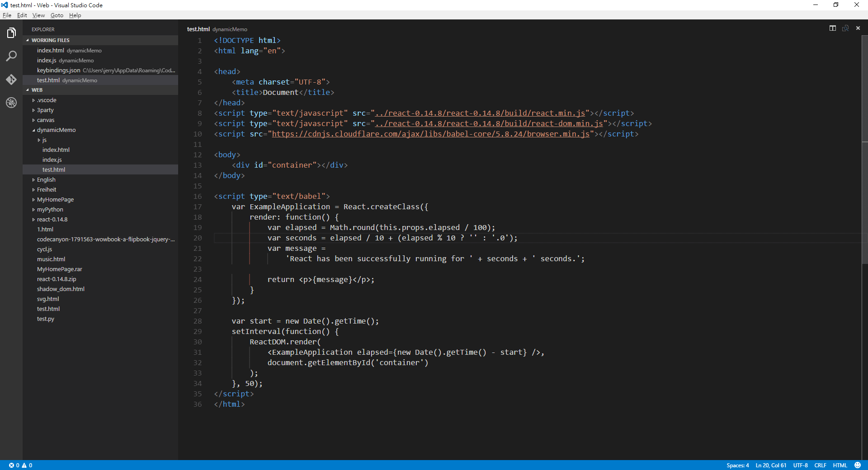Expand the MyHomePage folder
The image size is (868, 470).
point(100,199)
